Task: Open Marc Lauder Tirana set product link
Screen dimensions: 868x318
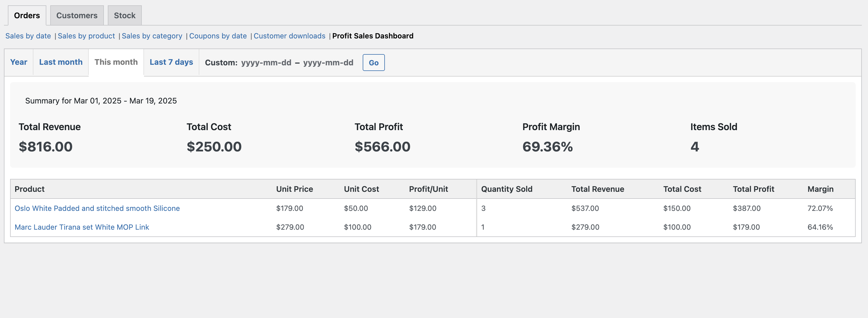Action: [82, 227]
